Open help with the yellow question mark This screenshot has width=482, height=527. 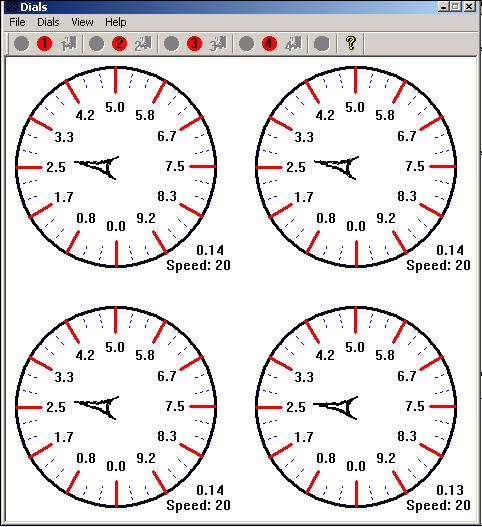click(351, 43)
